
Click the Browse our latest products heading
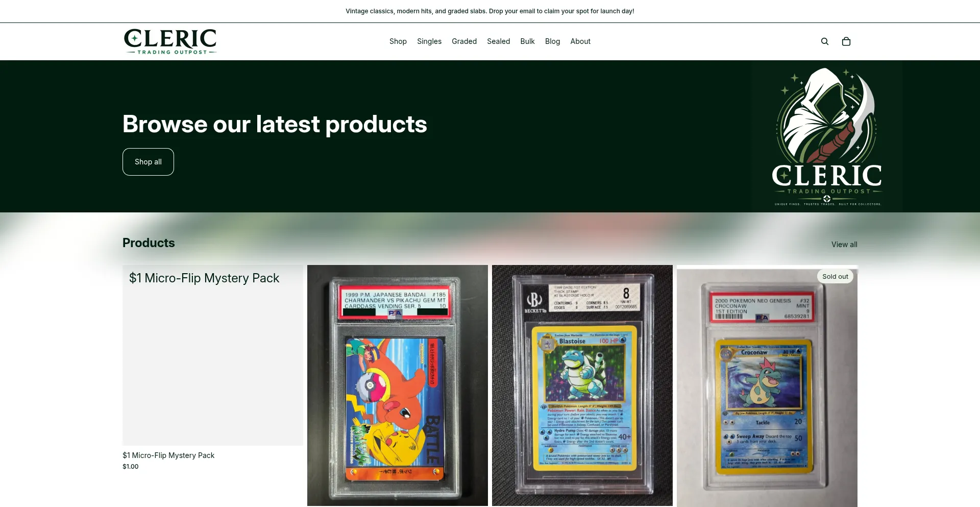275,124
